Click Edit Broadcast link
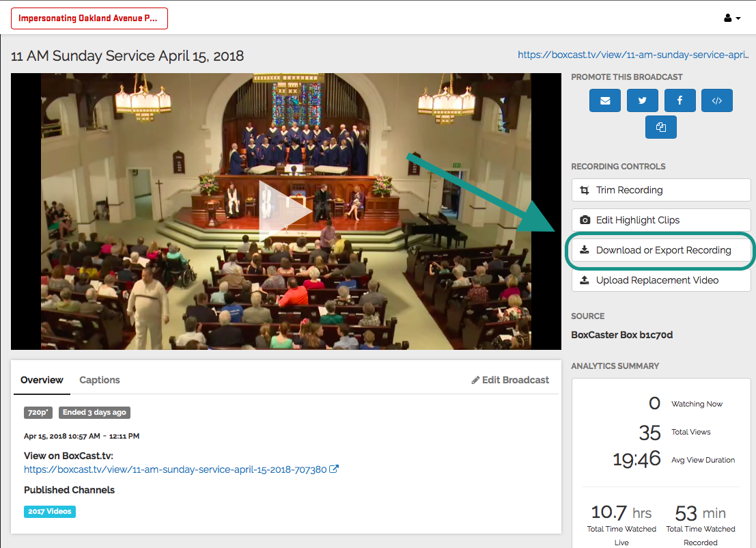This screenshot has width=756, height=548. [510, 380]
